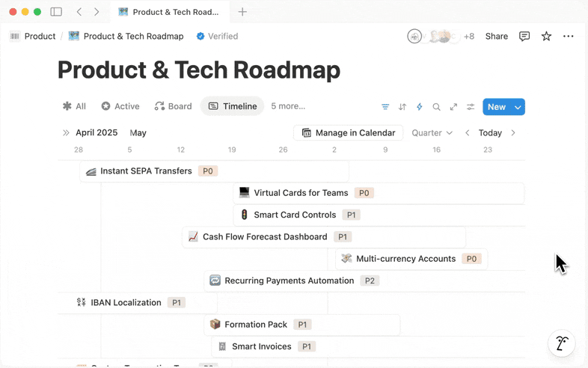Open the New button dropdown arrow
Image resolution: width=588 pixels, height=368 pixels.
point(518,107)
